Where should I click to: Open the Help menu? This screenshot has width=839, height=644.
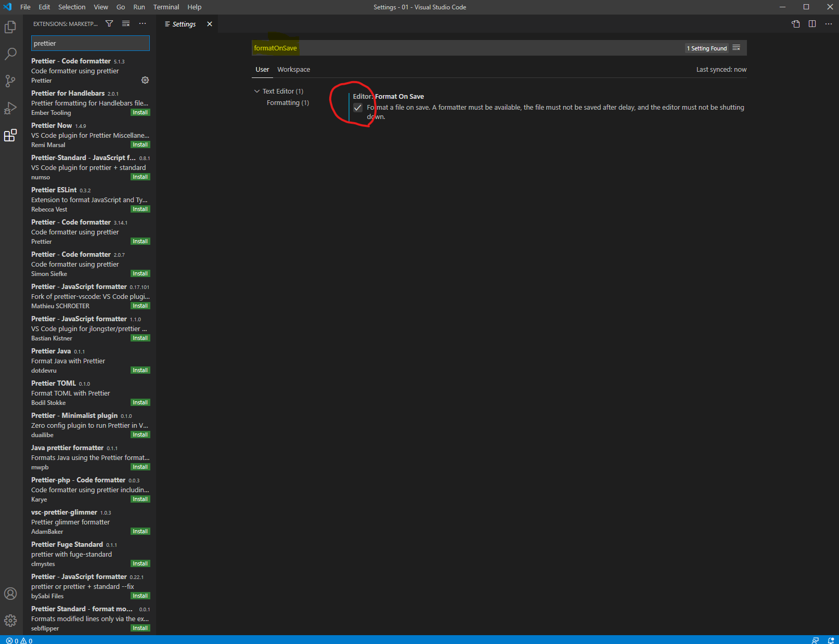[x=195, y=7]
